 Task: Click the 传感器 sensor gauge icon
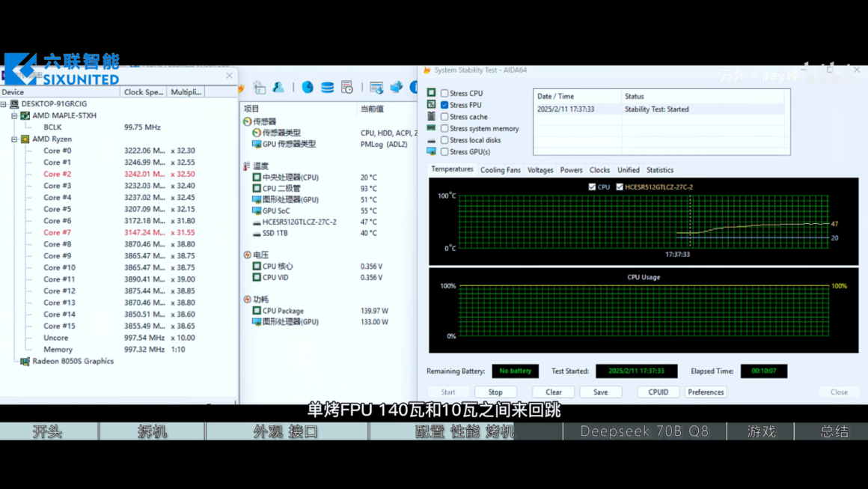pyautogui.click(x=248, y=121)
